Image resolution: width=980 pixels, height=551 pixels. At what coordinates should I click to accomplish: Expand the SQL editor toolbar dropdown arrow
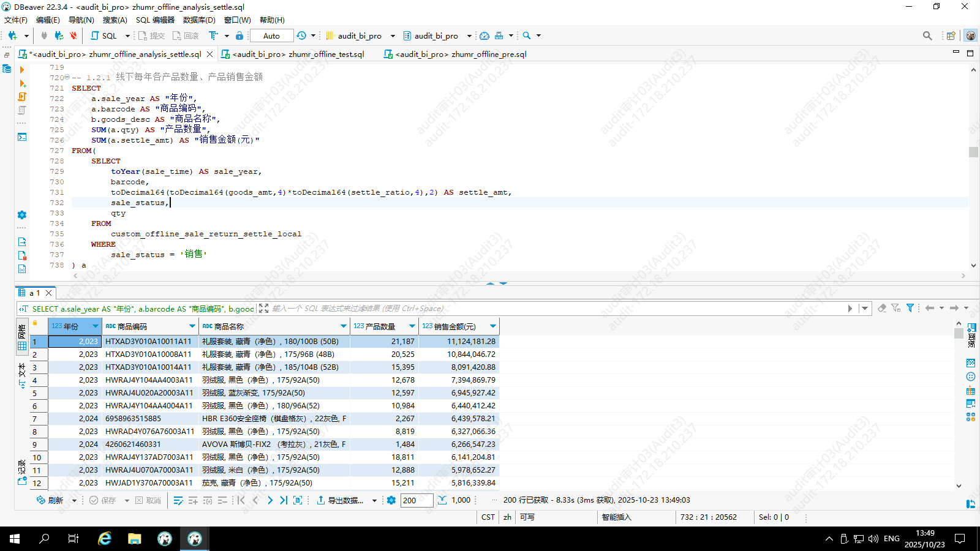(127, 36)
